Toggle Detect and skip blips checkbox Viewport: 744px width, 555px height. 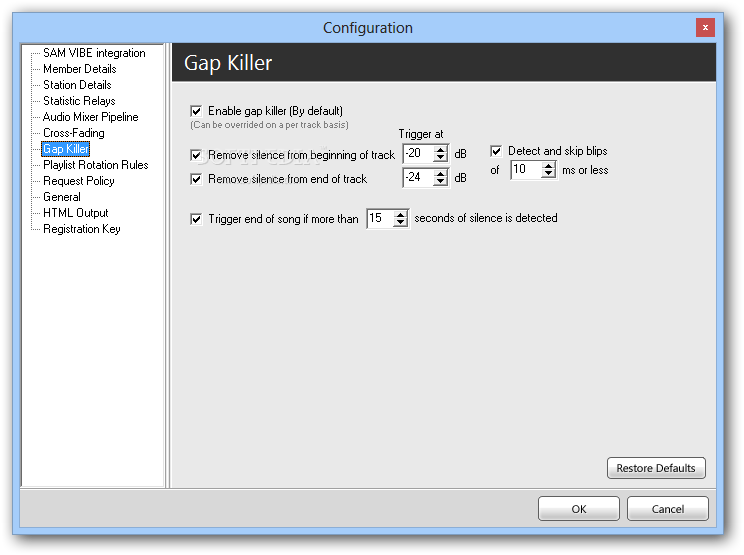coord(496,151)
